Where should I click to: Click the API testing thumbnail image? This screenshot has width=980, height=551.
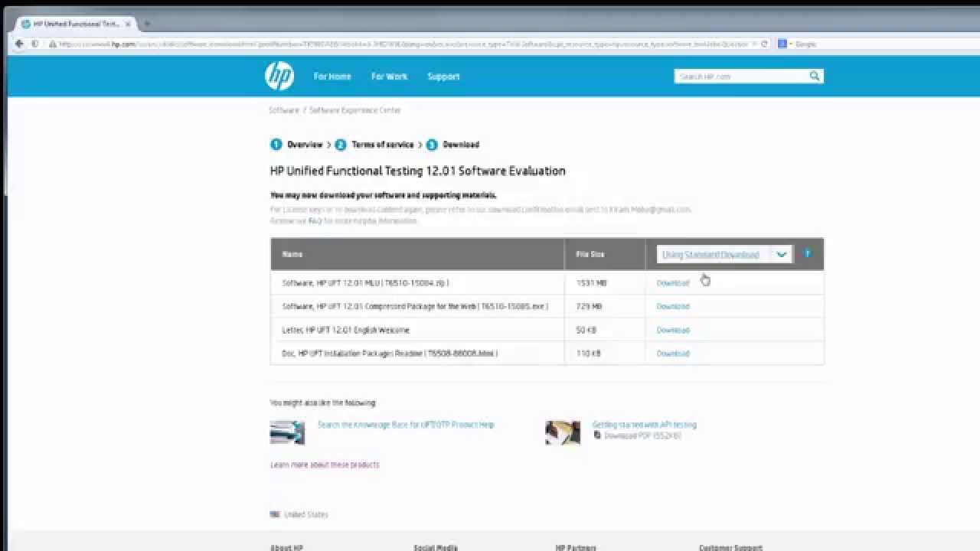[563, 432]
